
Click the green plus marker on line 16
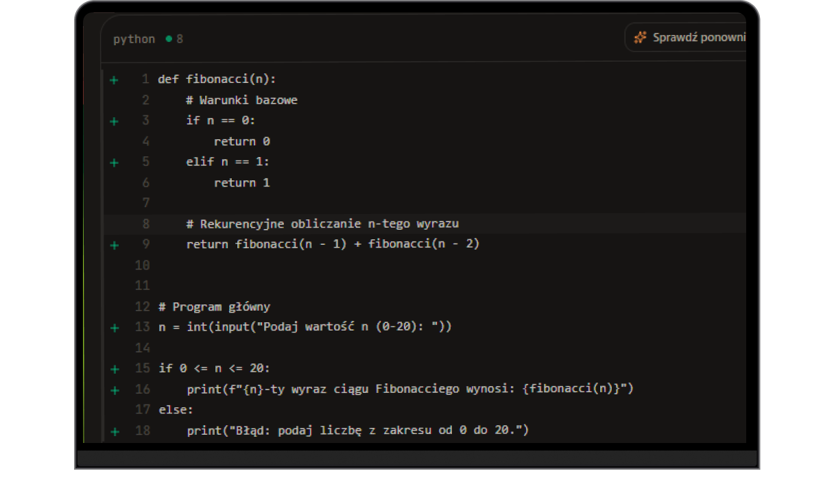115,390
